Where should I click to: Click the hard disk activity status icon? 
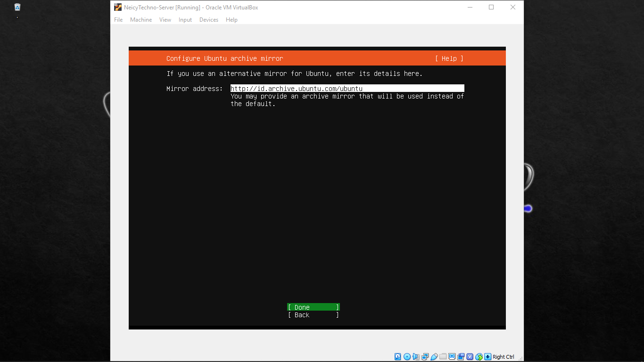[397, 357]
